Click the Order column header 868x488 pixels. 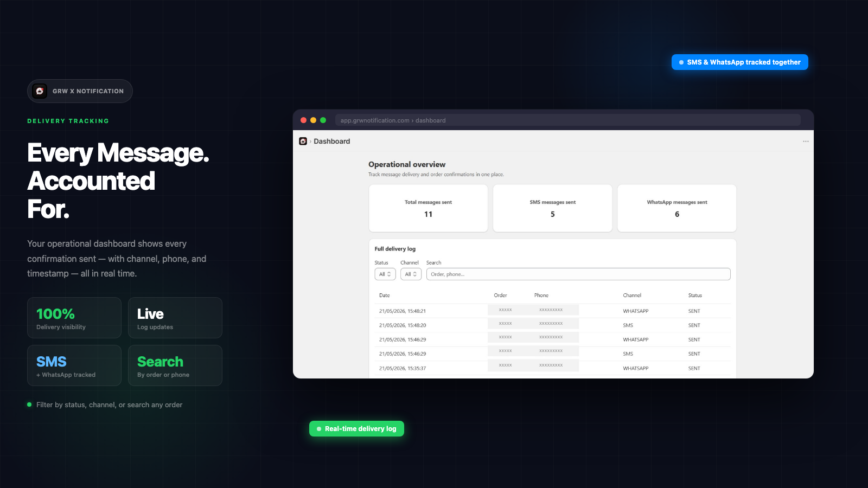(500, 296)
